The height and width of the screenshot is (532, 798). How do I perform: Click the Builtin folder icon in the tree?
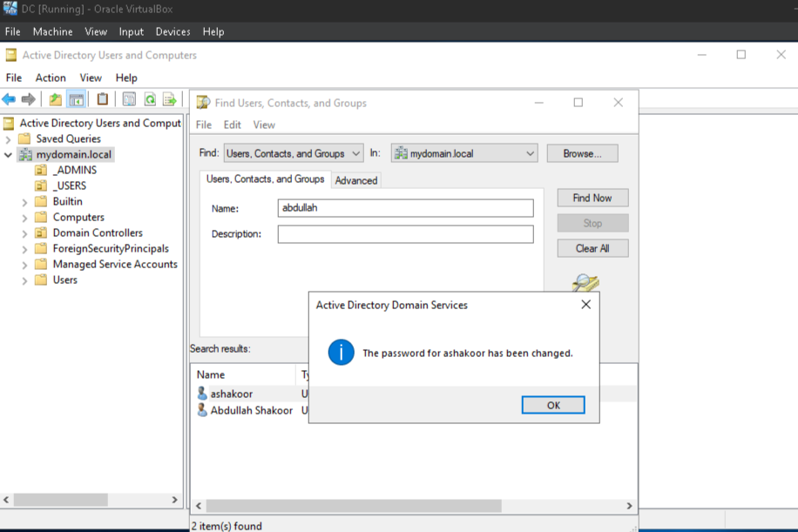(x=41, y=201)
